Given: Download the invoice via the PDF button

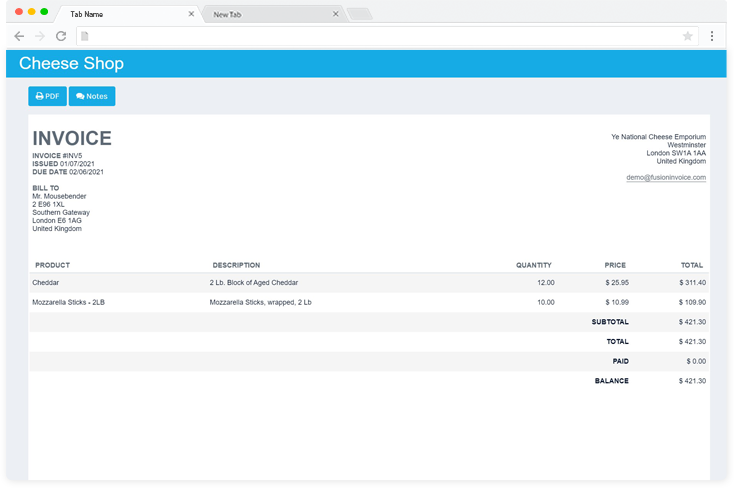Looking at the screenshot, I should 47,96.
